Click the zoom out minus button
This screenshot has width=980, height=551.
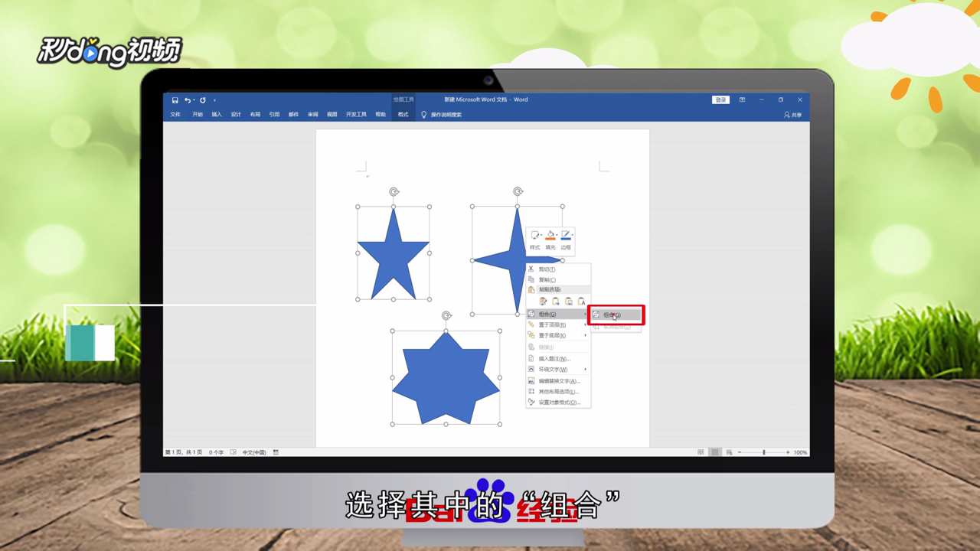click(740, 452)
